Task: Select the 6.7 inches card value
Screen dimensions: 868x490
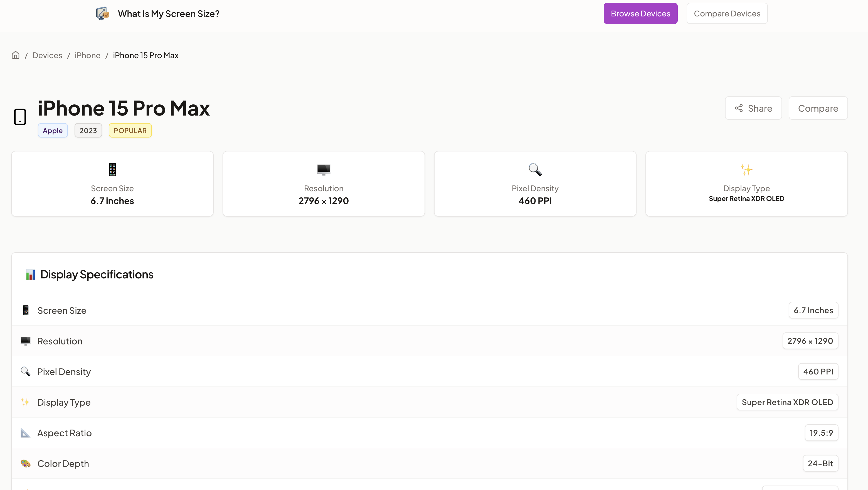Action: click(x=112, y=201)
